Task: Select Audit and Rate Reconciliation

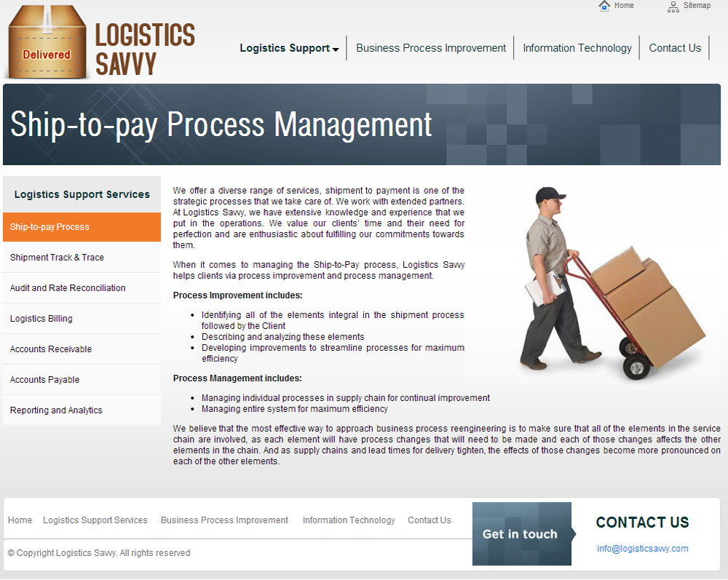Action: (x=82, y=288)
